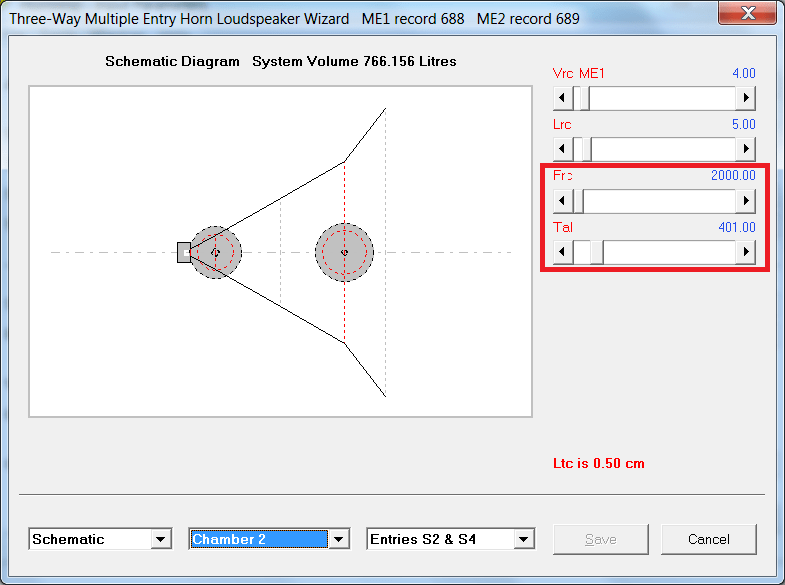Click the 'Ltc is 0.50 cm' message

(x=598, y=463)
